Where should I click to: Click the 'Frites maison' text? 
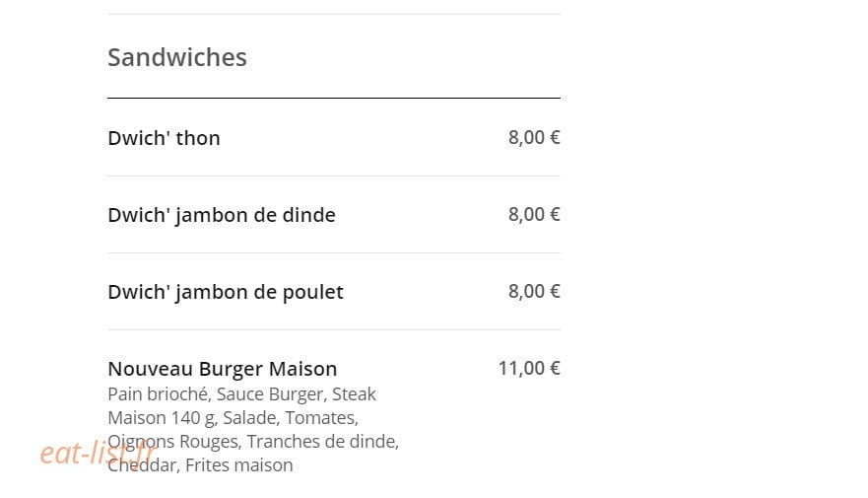238,465
